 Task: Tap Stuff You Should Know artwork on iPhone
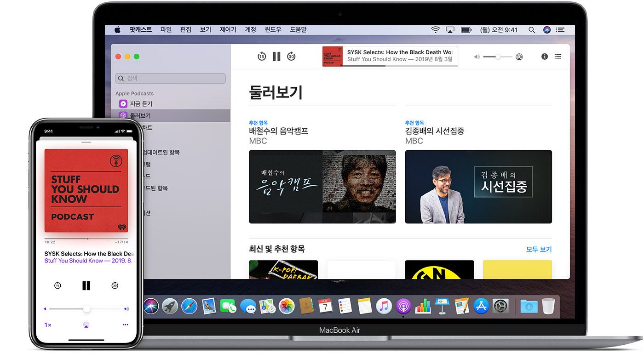(x=86, y=190)
